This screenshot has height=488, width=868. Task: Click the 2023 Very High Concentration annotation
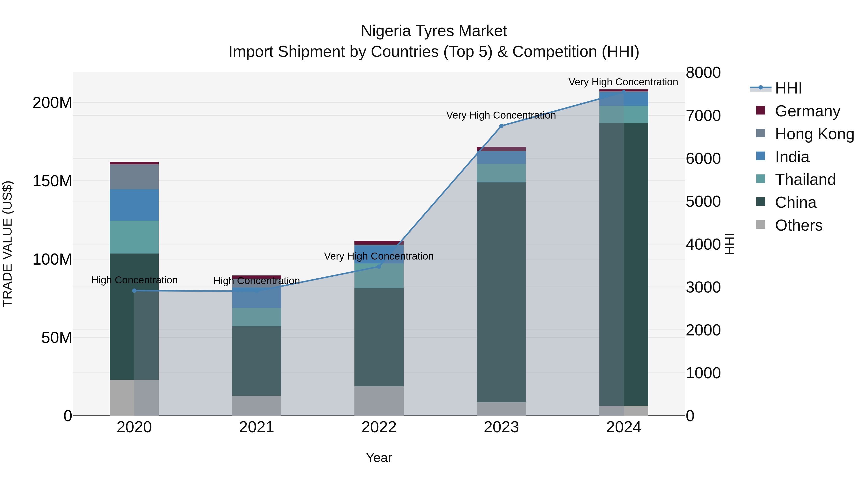point(501,115)
